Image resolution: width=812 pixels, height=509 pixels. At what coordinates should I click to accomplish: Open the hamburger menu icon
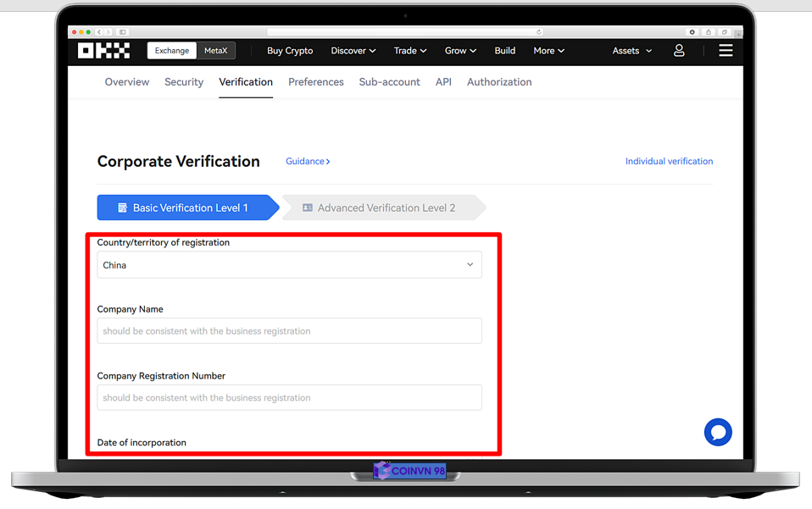pyautogui.click(x=726, y=51)
